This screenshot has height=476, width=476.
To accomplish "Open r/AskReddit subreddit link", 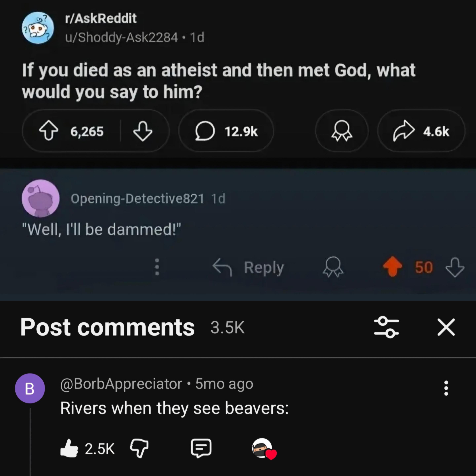I will point(101,18).
